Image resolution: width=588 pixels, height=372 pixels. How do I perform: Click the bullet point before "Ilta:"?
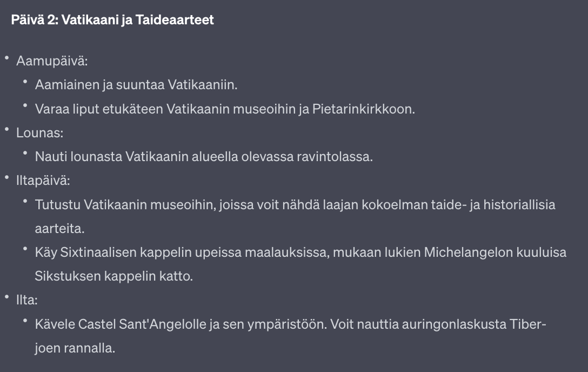7,298
